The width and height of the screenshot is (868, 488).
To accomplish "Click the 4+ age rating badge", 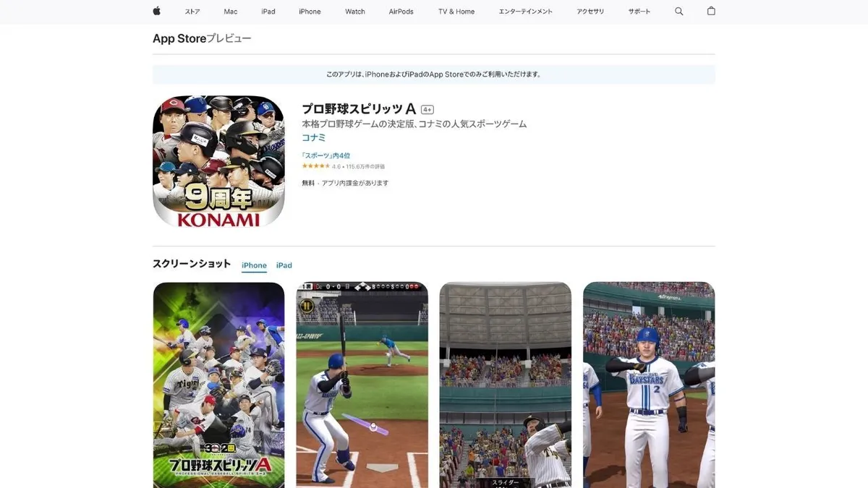I will point(427,109).
